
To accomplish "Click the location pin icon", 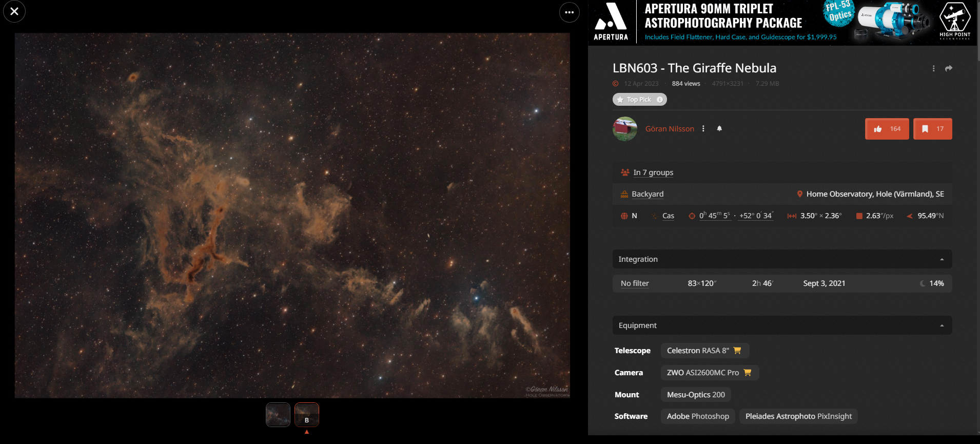I will pyautogui.click(x=799, y=194).
